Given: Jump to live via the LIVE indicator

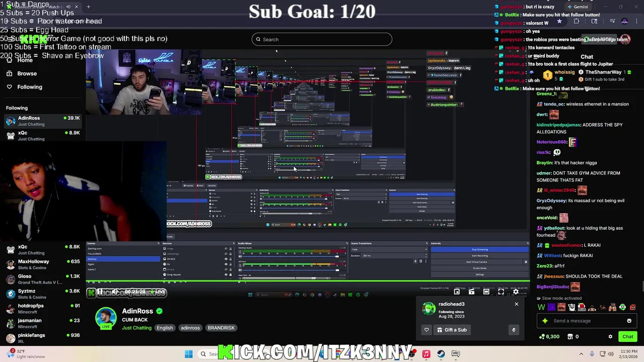Looking at the screenshot, I should tap(157, 292).
